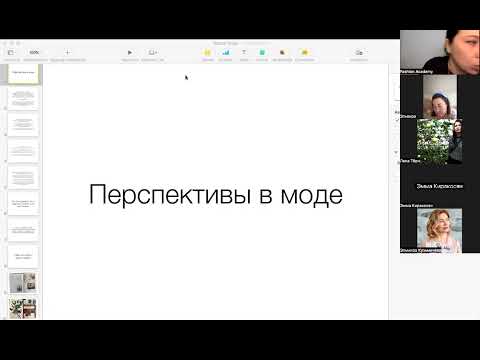Open the Media insert icon
Image resolution: width=480 pixels, height=360 pixels.
[282, 52]
